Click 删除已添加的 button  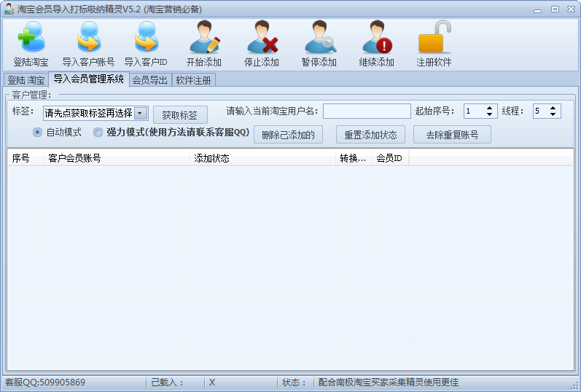288,135
